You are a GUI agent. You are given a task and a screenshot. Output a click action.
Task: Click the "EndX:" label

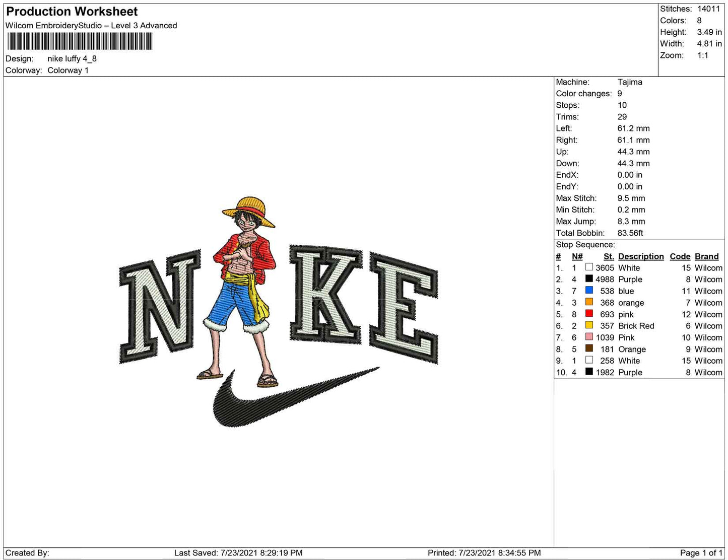567,175
